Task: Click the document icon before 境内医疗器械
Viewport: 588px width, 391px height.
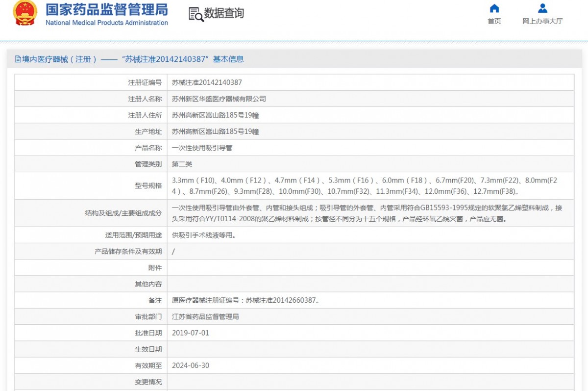Action: pyautogui.click(x=18, y=59)
